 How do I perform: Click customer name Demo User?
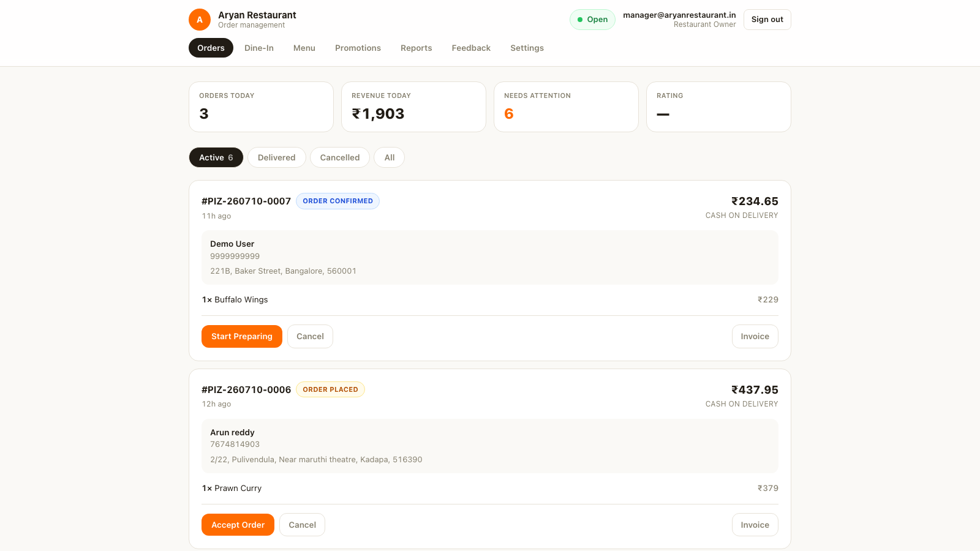(x=232, y=244)
